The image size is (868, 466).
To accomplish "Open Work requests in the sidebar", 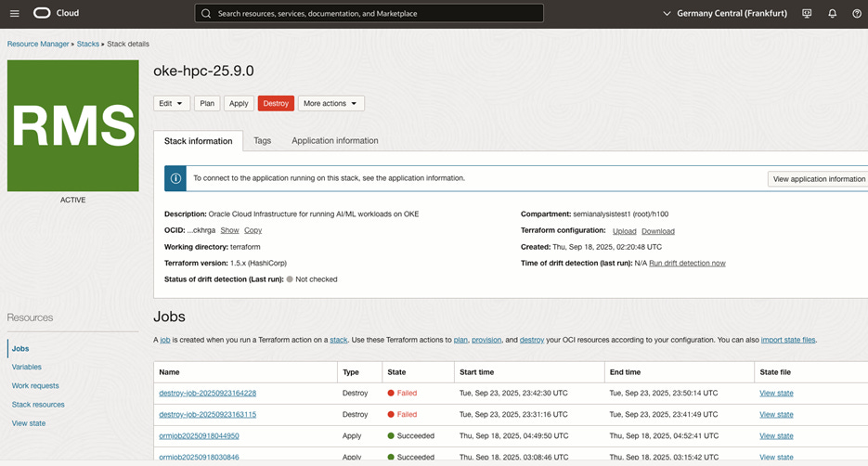I will (35, 386).
